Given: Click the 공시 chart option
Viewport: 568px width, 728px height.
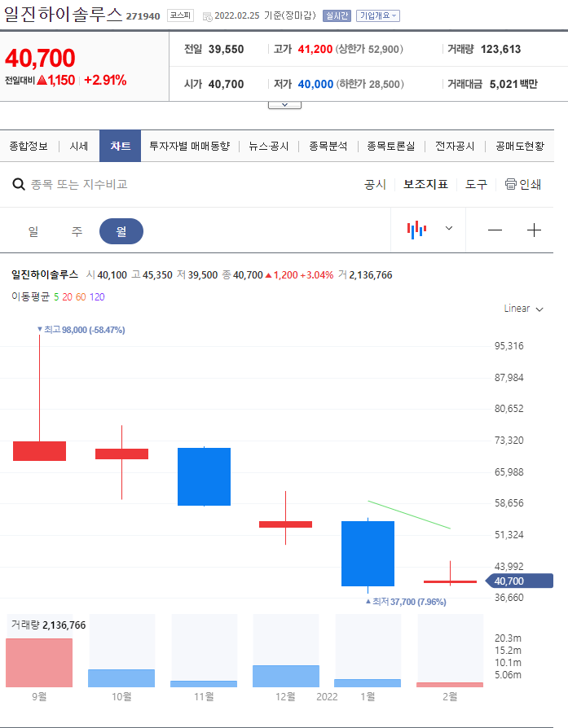Looking at the screenshot, I should 375,184.
